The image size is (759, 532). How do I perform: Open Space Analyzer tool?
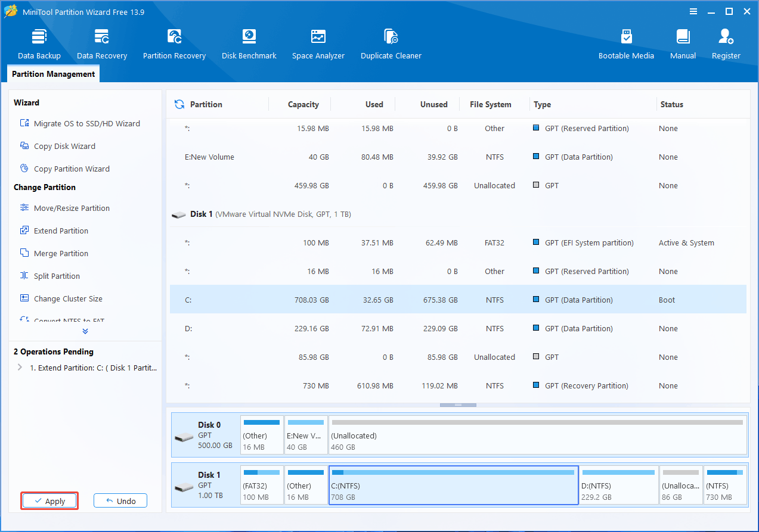coord(318,45)
